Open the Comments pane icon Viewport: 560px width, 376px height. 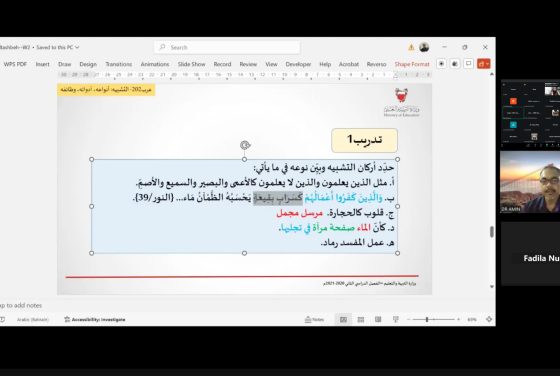point(468,64)
